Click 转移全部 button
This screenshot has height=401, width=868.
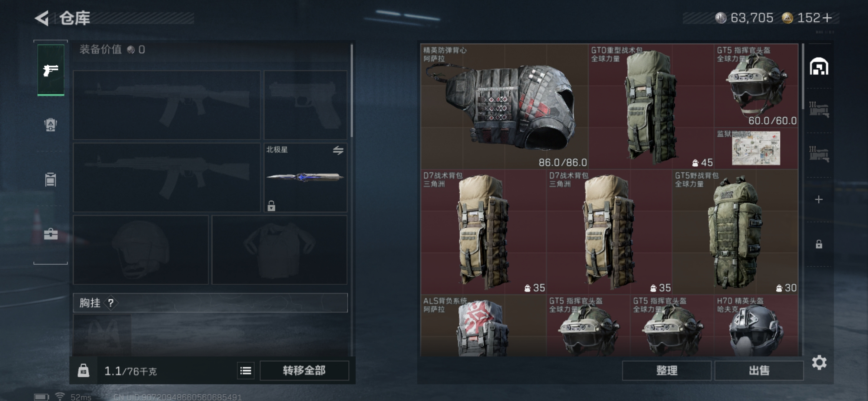[x=304, y=371]
